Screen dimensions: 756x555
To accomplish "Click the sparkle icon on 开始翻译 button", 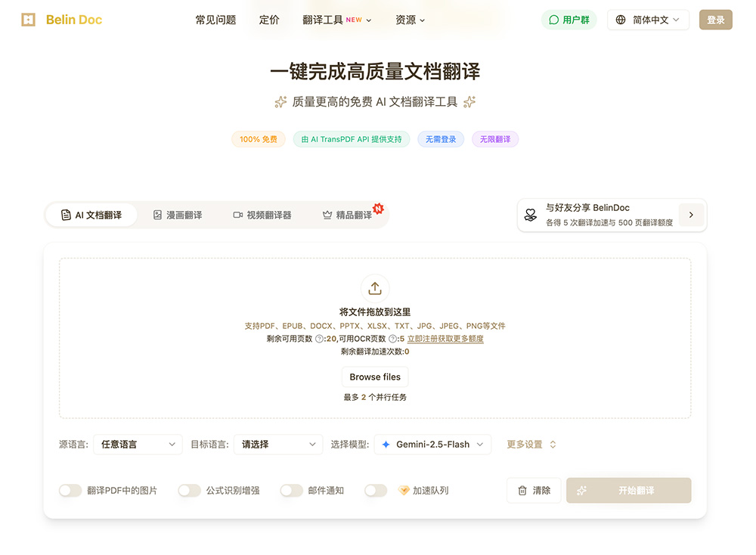I will [x=582, y=491].
